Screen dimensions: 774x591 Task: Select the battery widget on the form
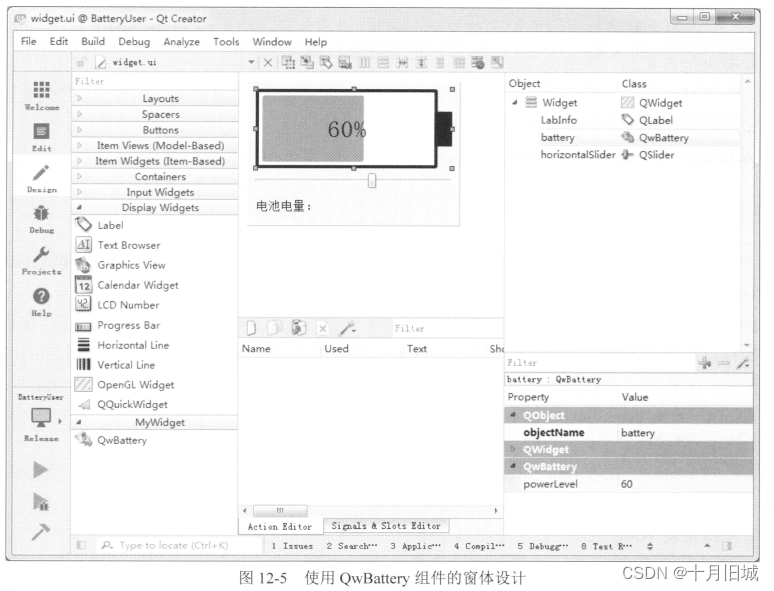click(354, 128)
